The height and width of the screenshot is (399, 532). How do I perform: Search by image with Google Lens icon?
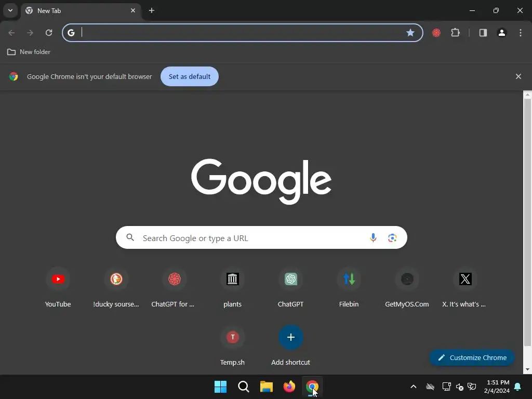(x=392, y=237)
